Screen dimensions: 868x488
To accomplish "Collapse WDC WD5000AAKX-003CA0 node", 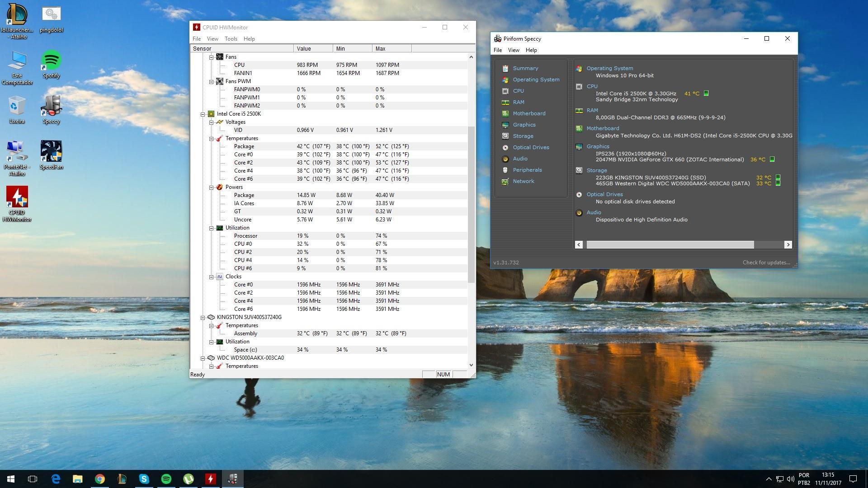I will [203, 358].
